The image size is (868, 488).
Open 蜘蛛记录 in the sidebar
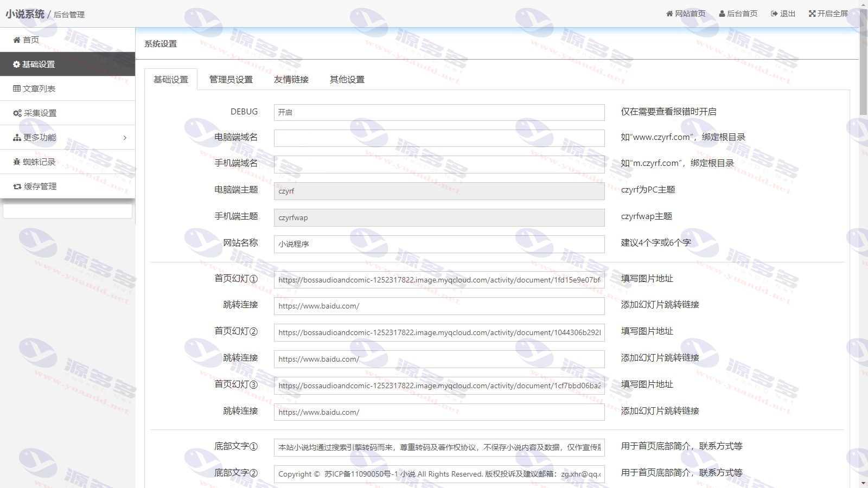point(67,162)
